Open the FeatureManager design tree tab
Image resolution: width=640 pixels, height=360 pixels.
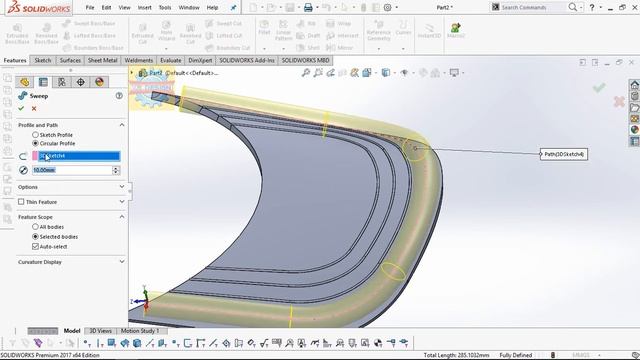coord(24,82)
